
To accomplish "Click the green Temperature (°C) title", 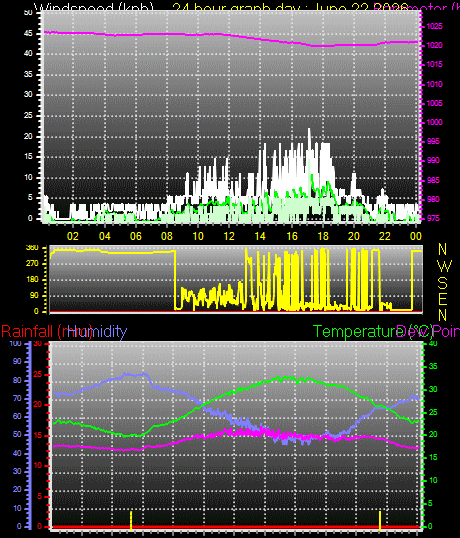I will tap(374, 331).
